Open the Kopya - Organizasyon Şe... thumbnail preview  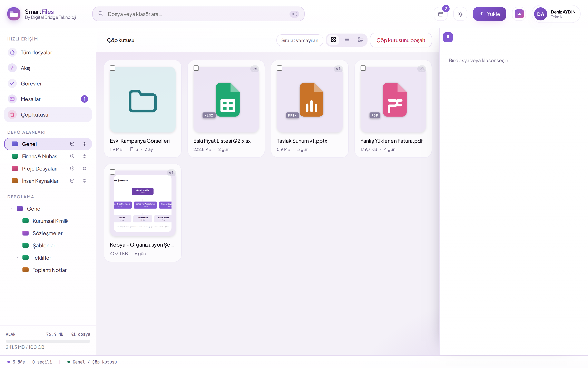[x=143, y=203]
